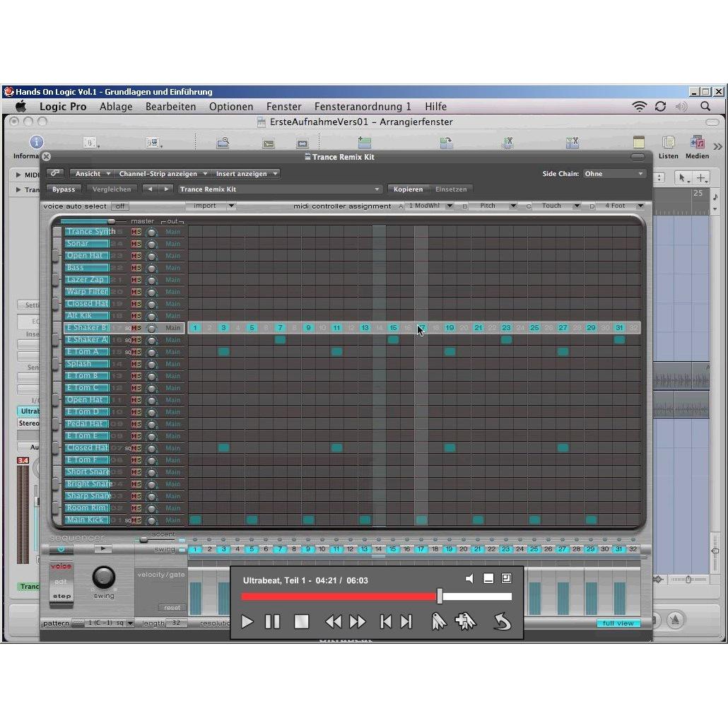The image size is (728, 728).
Task: Open the Optionen menu
Action: (x=230, y=106)
